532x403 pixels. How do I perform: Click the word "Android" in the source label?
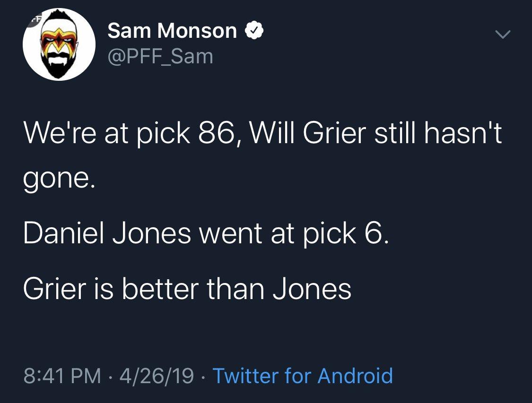tap(355, 376)
